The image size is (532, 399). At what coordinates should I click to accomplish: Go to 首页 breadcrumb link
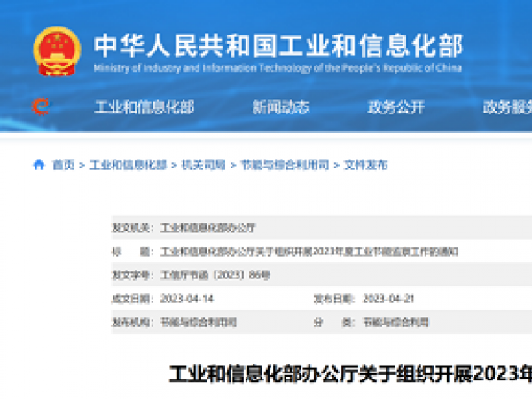[x=64, y=165]
